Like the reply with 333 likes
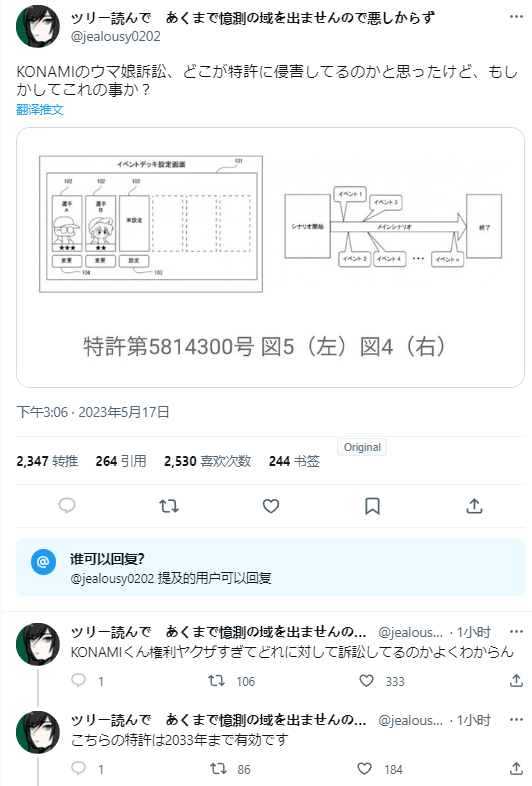This screenshot has height=786, width=532. pos(367,681)
